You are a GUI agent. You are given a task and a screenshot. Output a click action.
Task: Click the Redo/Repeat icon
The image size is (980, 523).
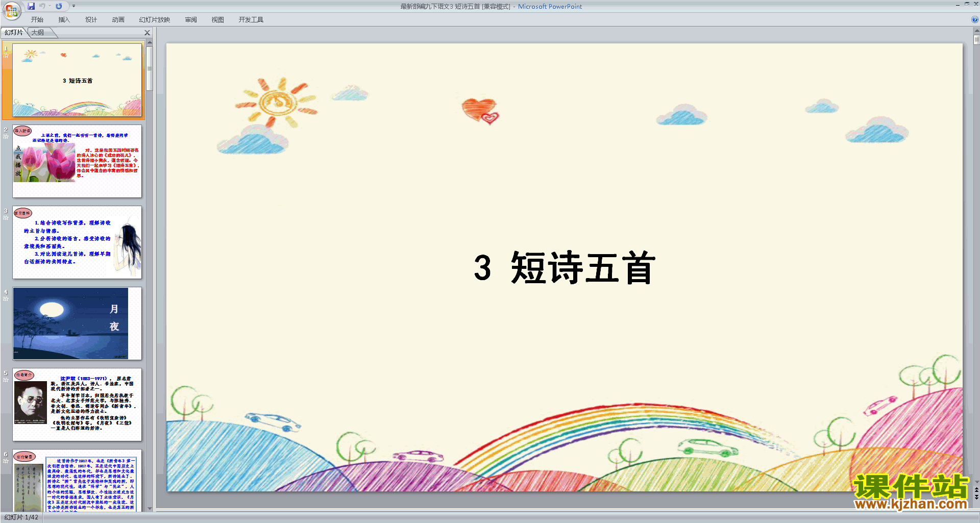point(59,6)
